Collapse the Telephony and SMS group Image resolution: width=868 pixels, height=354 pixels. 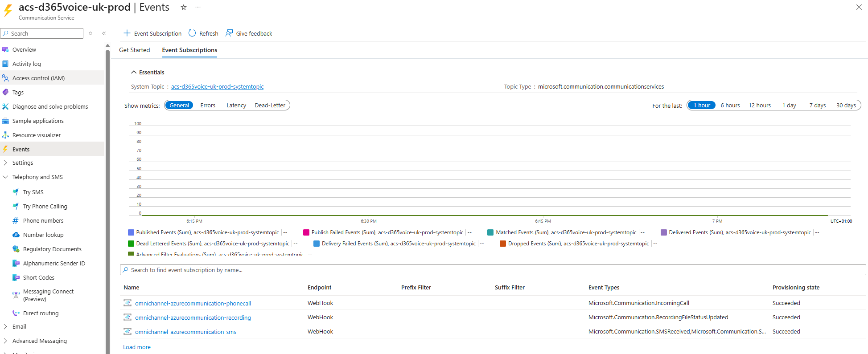point(5,177)
